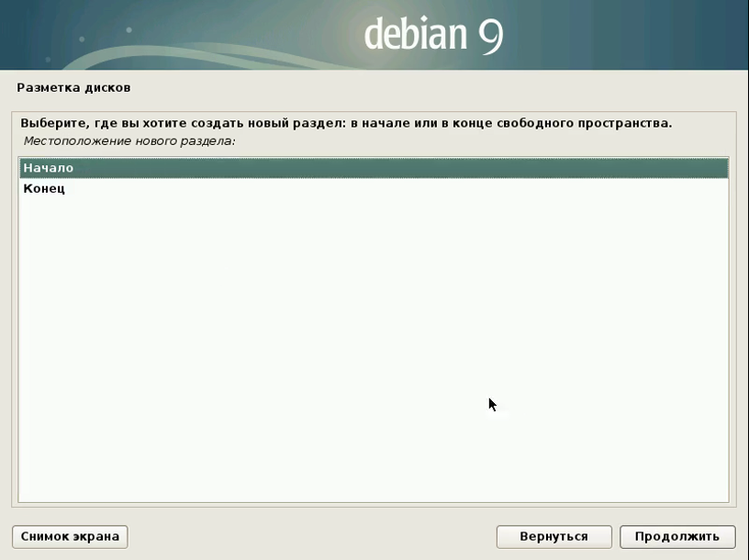
Task: Click the "Местоположение нового раздела:" label
Action: (129, 141)
